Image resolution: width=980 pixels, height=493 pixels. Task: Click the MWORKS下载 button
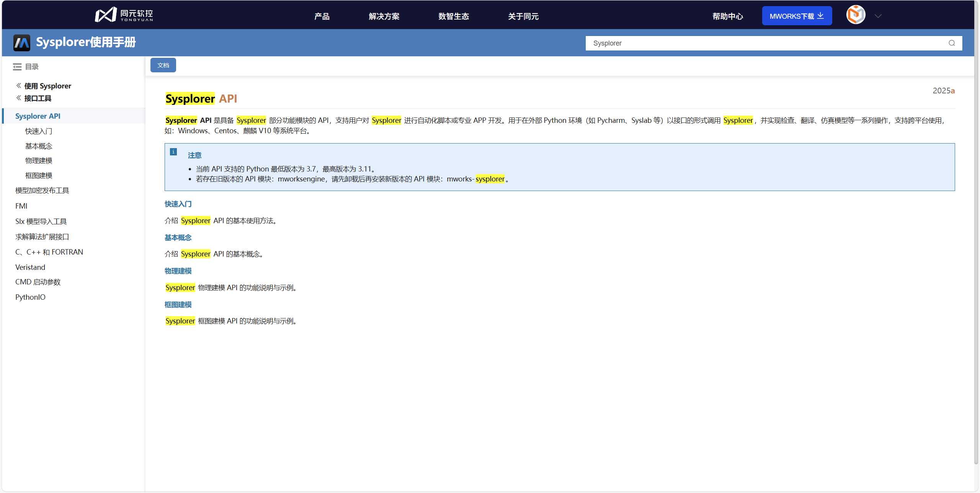tap(797, 16)
